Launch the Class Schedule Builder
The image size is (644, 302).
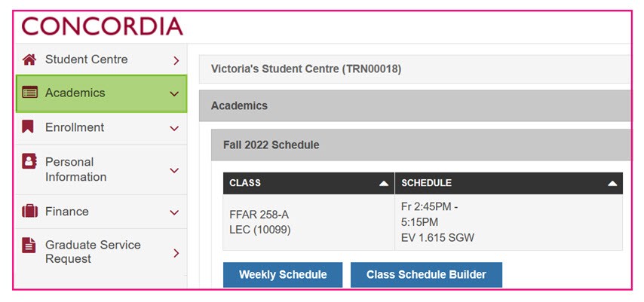(x=426, y=274)
